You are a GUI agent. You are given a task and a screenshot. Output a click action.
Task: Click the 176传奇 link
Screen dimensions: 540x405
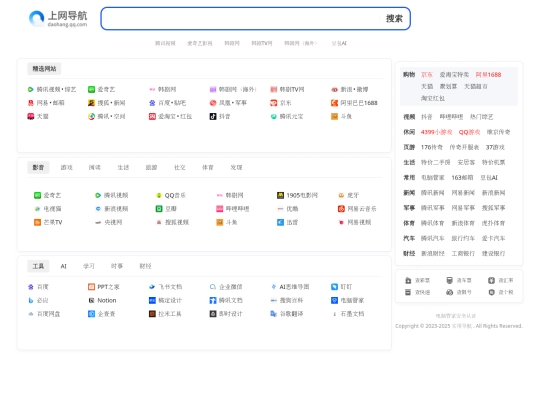432,147
